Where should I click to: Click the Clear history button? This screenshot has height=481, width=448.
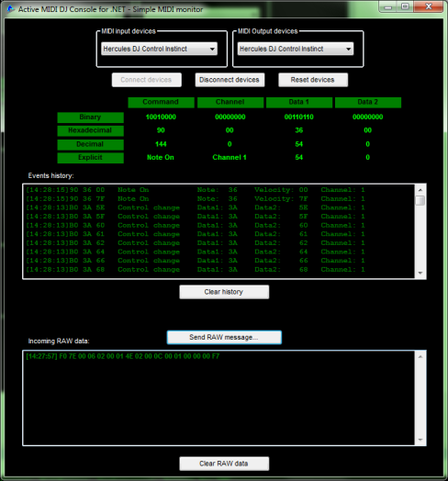[x=224, y=292]
